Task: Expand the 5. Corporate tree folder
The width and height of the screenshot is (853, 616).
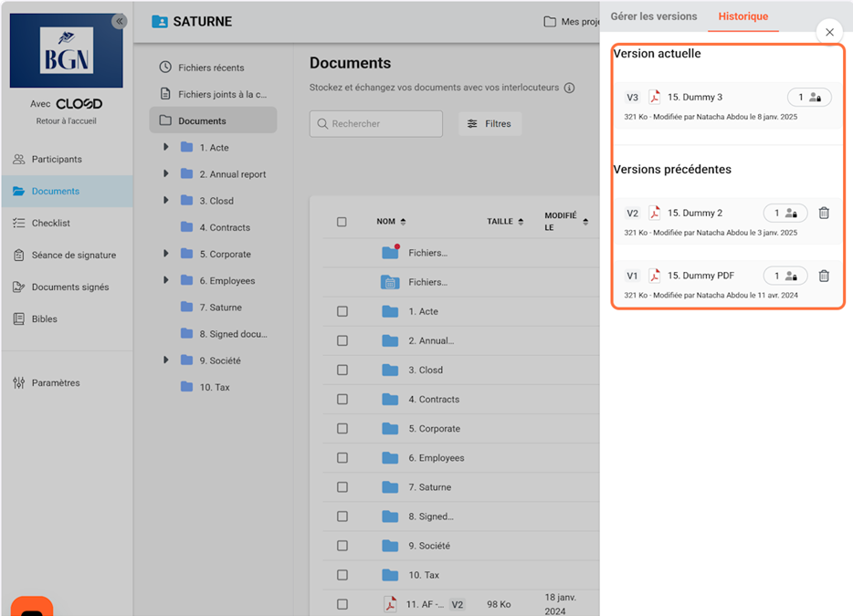Action: point(165,254)
